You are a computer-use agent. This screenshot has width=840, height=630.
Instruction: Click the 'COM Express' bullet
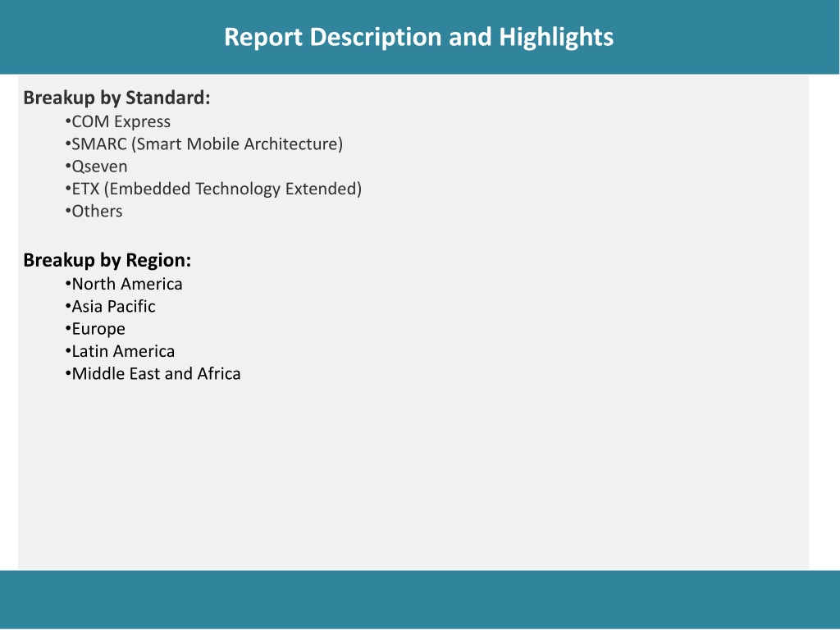(x=118, y=121)
